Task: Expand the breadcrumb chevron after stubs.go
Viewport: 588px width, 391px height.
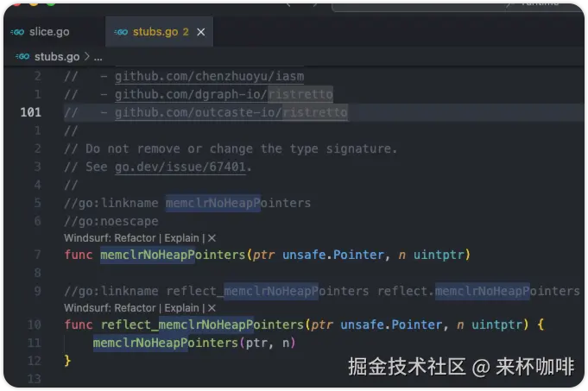Action: 87,57
